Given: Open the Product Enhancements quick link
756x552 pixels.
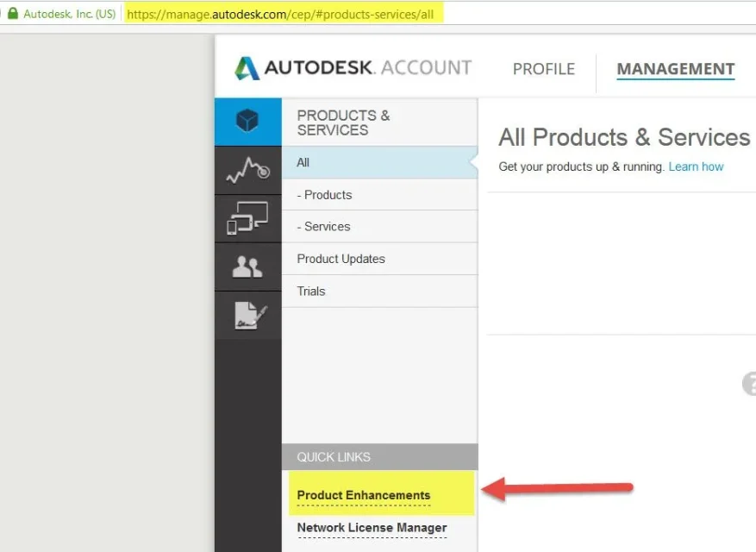Looking at the screenshot, I should [364, 495].
